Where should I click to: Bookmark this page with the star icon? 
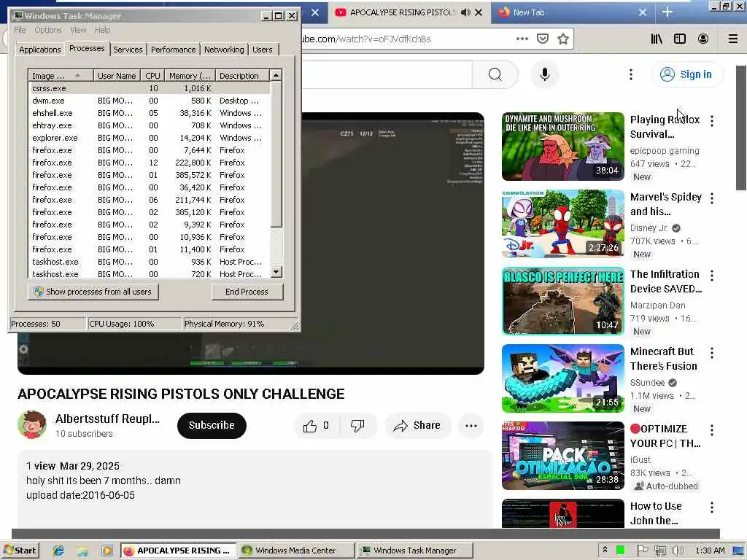[x=563, y=39]
